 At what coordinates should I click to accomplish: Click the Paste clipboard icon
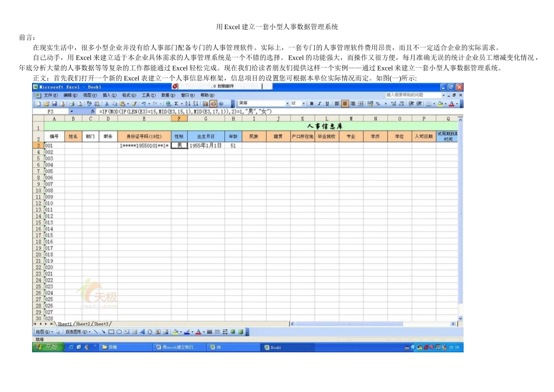coord(122,104)
